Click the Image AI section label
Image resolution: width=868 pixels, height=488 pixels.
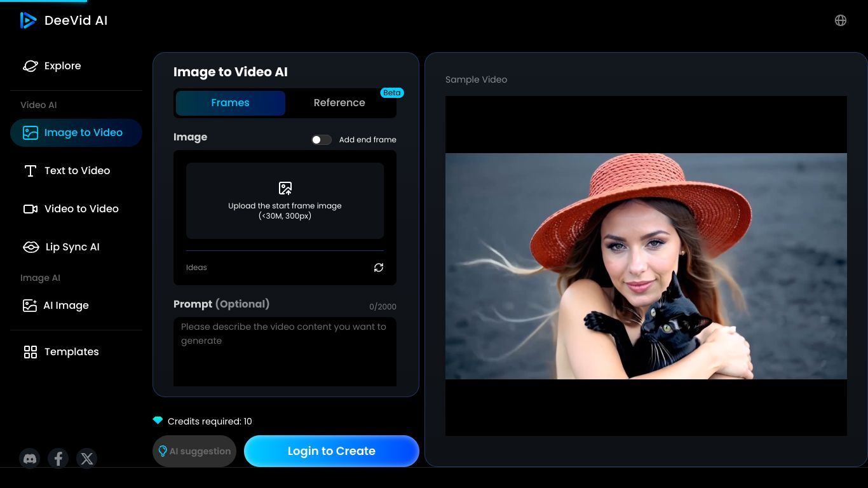pos(41,278)
